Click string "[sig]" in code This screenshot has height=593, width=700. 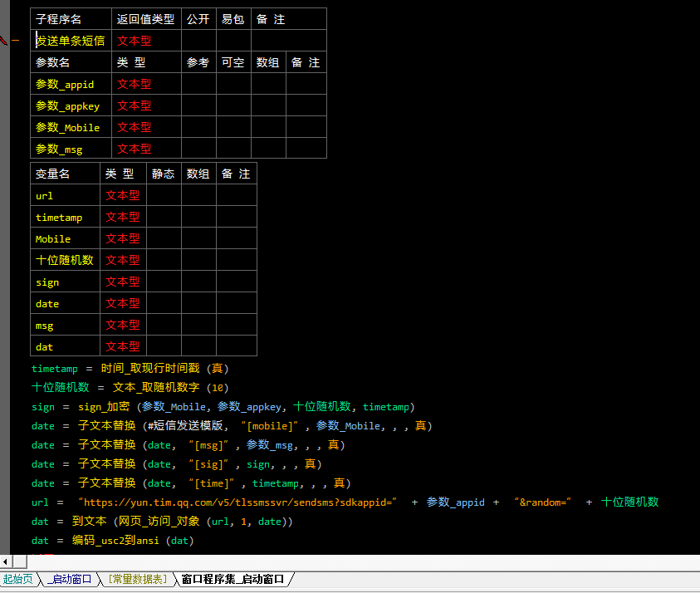(x=208, y=464)
